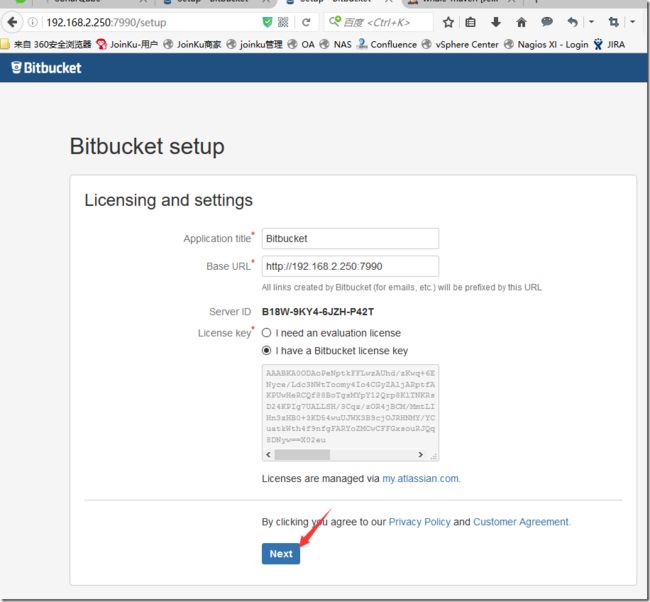The width and height of the screenshot is (650, 602).
Task: Open the Privacy Policy link
Action: click(x=420, y=522)
